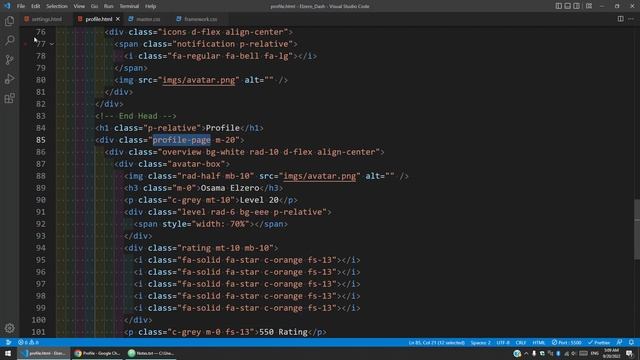The width and height of the screenshot is (640, 360).
Task: Click the microphone icon in system tray
Action: point(534,353)
